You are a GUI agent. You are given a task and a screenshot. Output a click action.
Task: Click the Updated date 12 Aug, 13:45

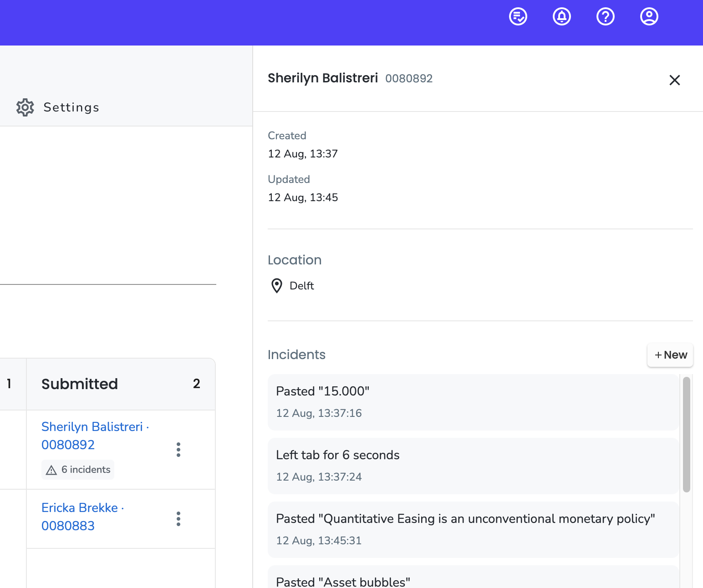(x=303, y=198)
